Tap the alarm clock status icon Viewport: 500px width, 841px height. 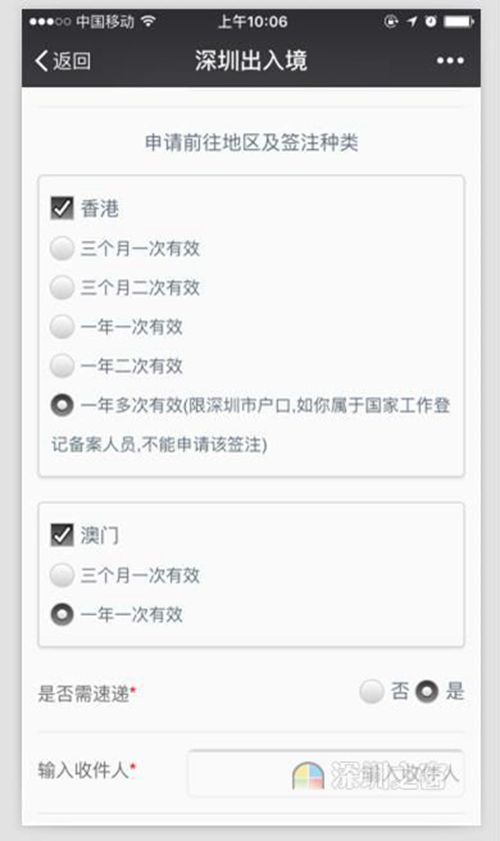point(431,21)
